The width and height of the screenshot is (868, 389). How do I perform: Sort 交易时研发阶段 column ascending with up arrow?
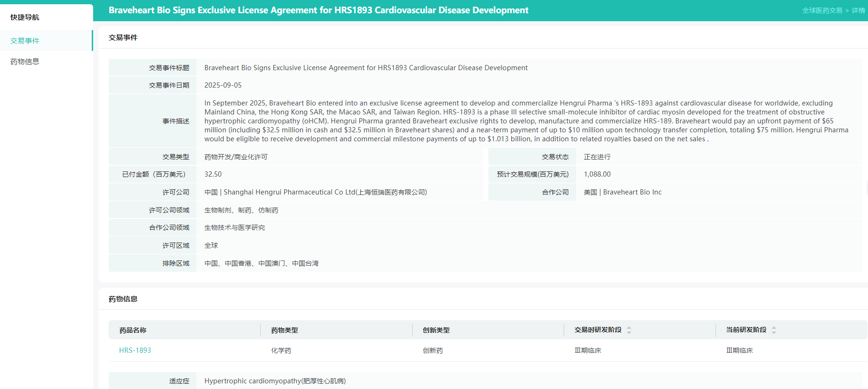pos(629,328)
